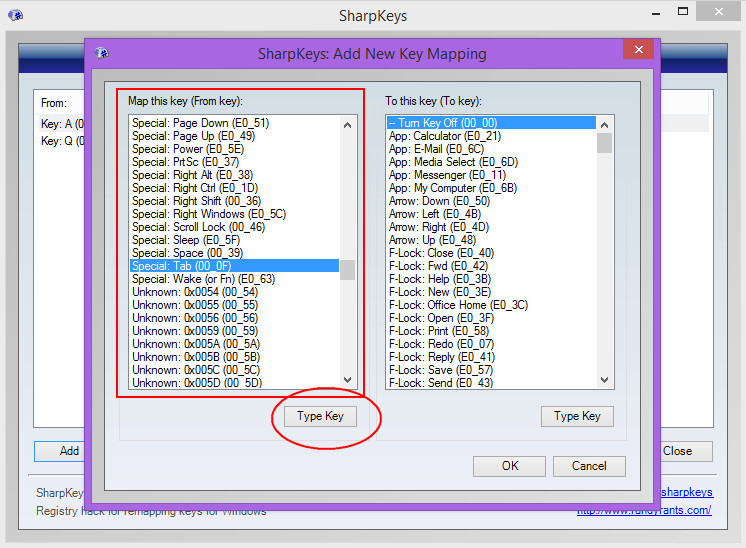Confirm the mapping with OK
The height and width of the screenshot is (548, 746).
tap(510, 466)
